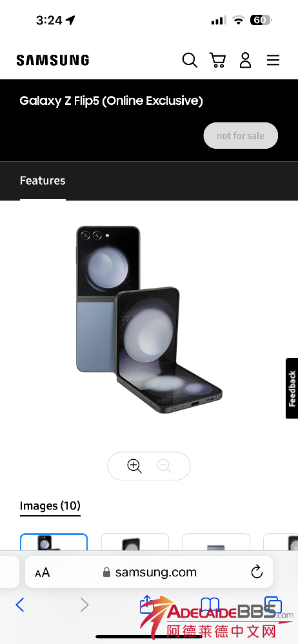The height and width of the screenshot is (644, 298).
Task: Go to Samsung home via logo
Action: pyautogui.click(x=53, y=61)
